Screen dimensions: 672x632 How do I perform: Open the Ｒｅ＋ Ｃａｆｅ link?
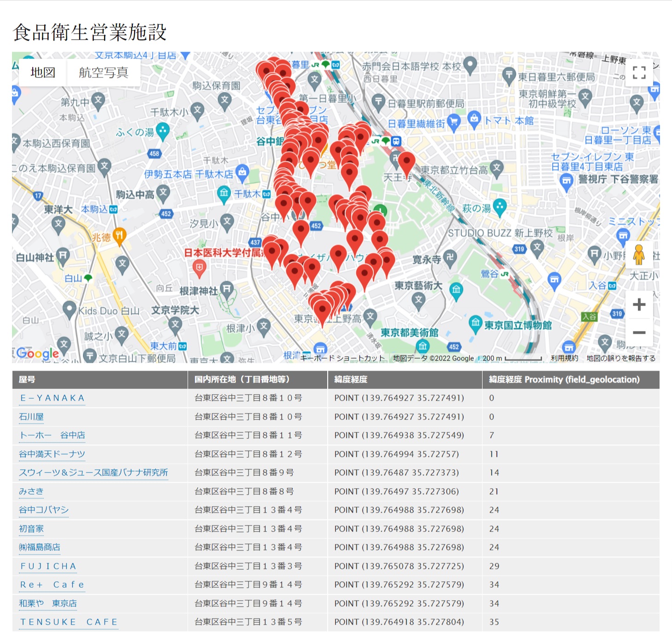52,585
